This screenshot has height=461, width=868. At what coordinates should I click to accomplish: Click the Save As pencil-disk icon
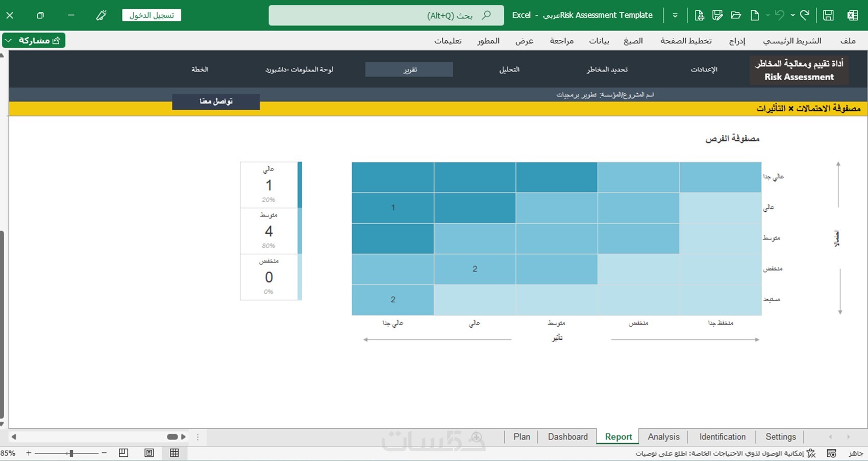pos(717,15)
